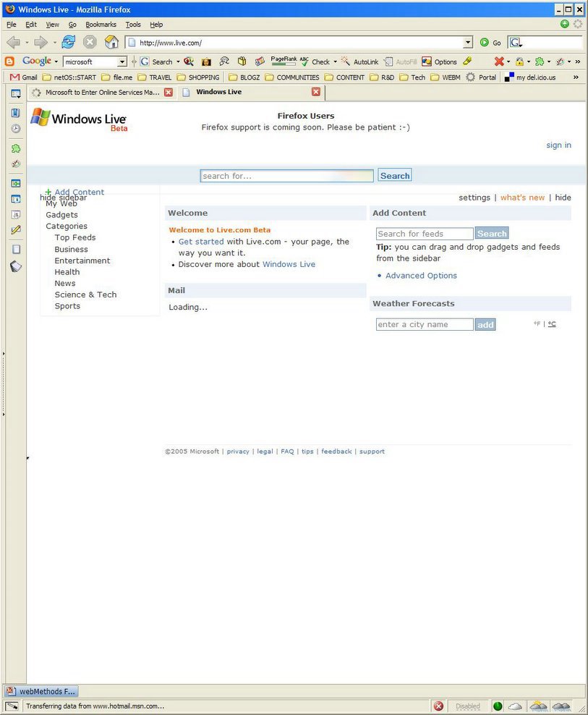588x715 pixels.
Task: Stop the page load from the navigation toolbar
Action: point(90,42)
